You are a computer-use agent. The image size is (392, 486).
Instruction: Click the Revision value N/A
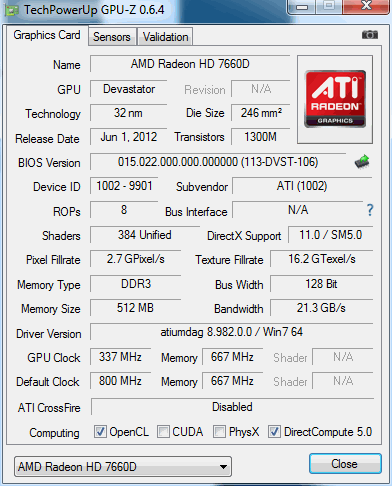[261, 89]
